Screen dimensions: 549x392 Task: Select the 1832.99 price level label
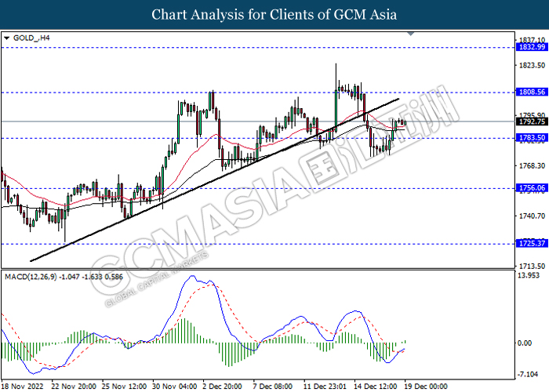532,47
